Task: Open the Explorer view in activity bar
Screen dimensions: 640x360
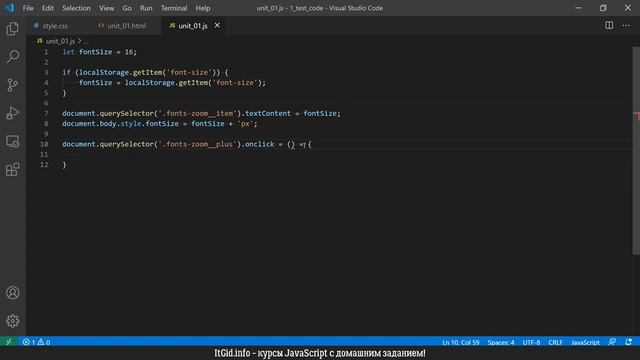Action: coord(12,29)
